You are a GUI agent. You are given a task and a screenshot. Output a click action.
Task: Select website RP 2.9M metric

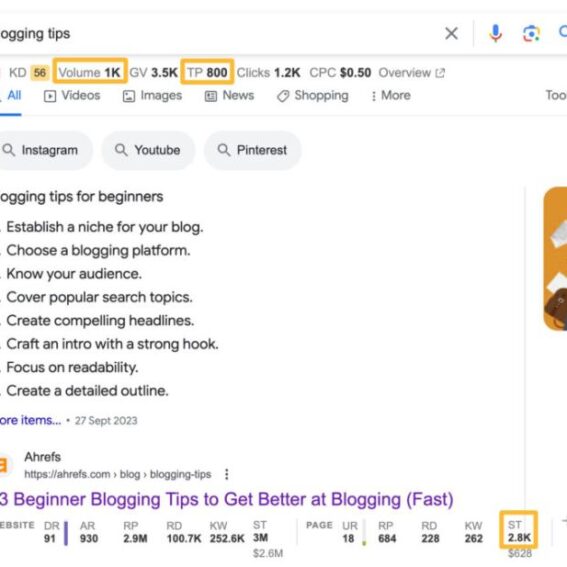pyautogui.click(x=135, y=532)
